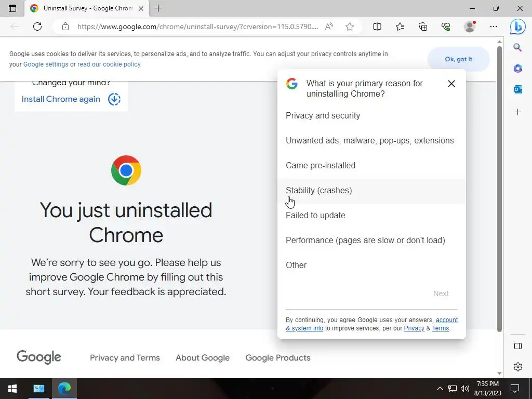View site information lock icon

(65, 26)
